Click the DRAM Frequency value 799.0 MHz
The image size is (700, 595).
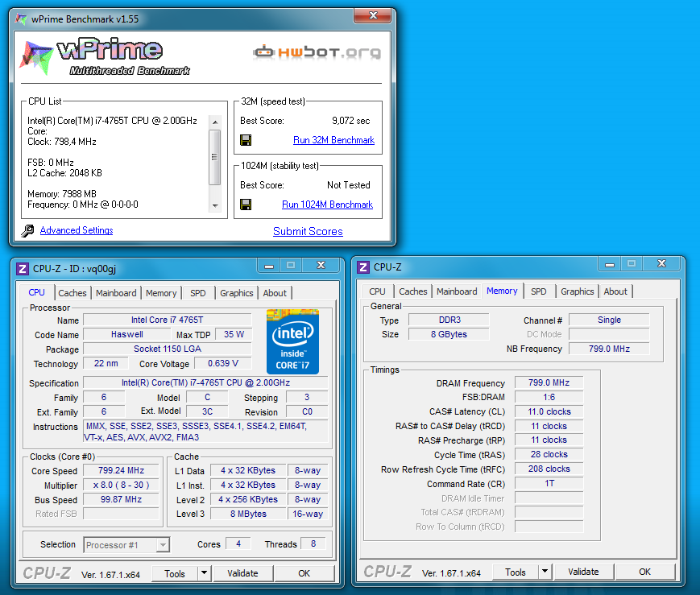tap(549, 382)
